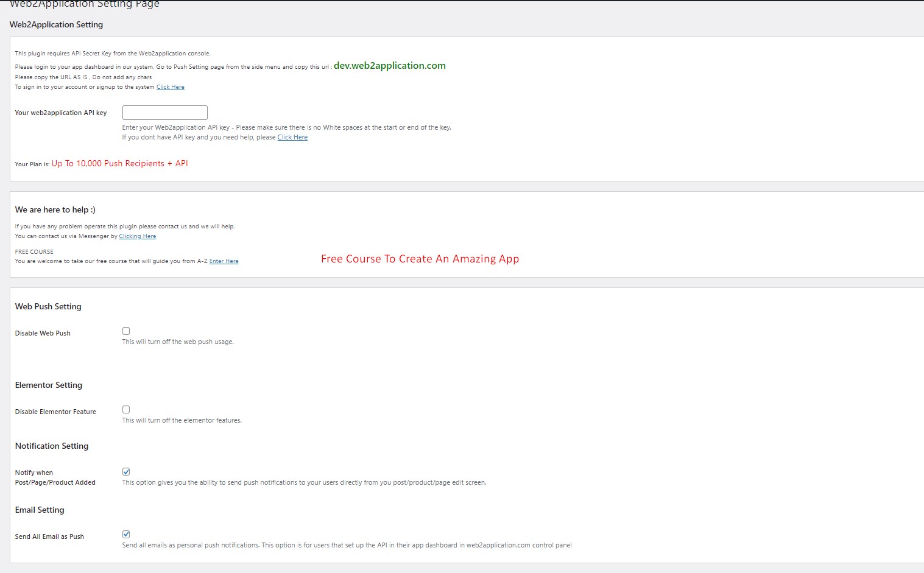
Task: Click the Web Push Setting heading
Action: click(x=48, y=306)
